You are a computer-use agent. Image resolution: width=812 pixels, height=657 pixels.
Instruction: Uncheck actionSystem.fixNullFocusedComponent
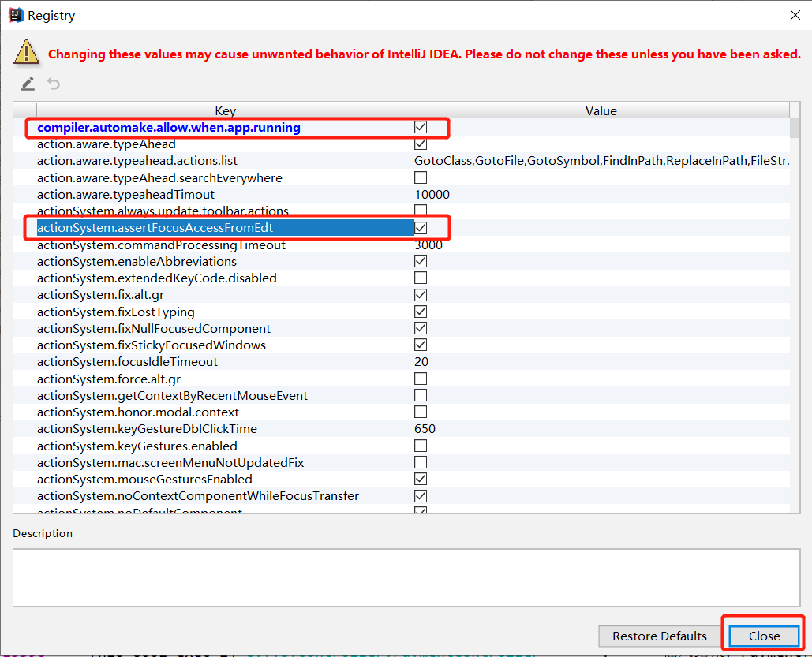point(421,328)
